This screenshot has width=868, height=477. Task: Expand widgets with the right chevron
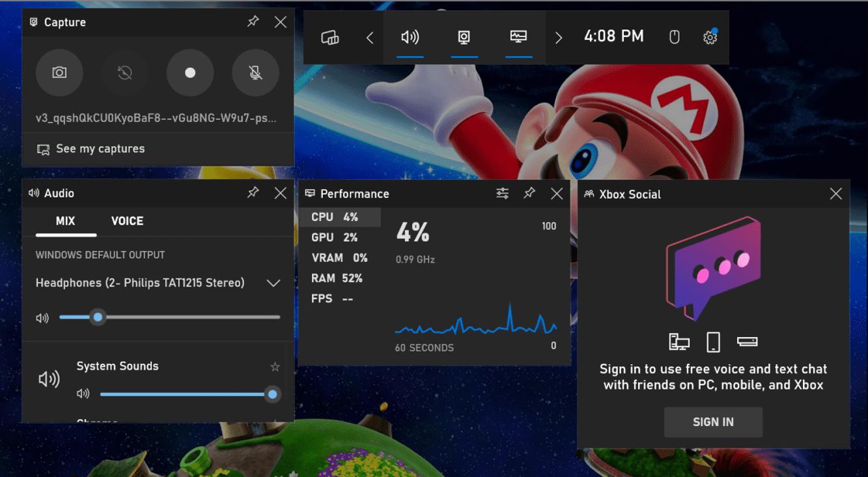point(558,37)
